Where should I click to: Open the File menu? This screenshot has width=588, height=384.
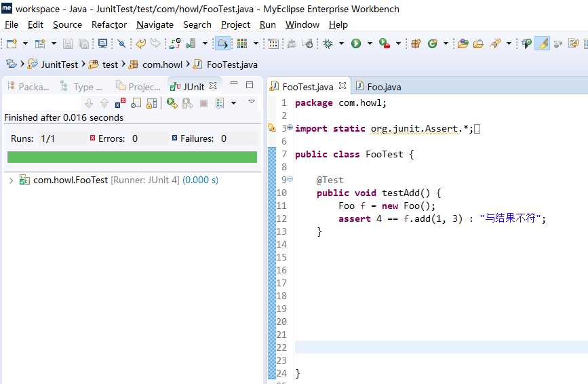click(x=12, y=24)
